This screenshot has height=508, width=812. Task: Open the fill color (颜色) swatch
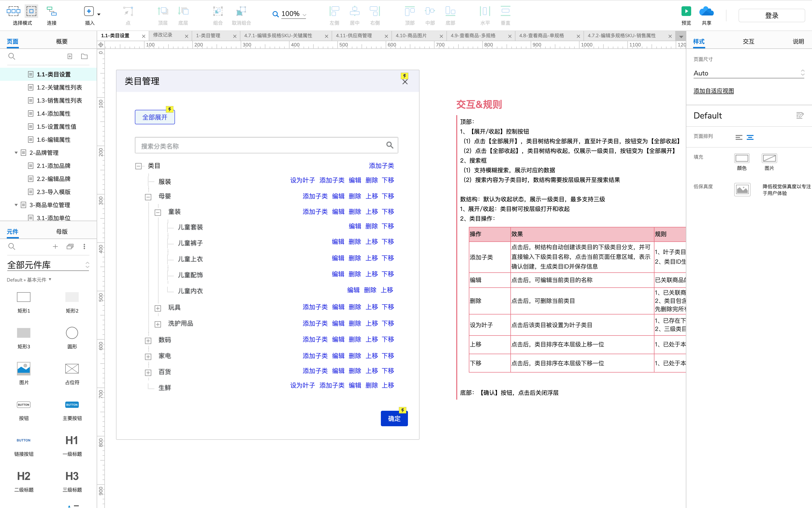[741, 158]
